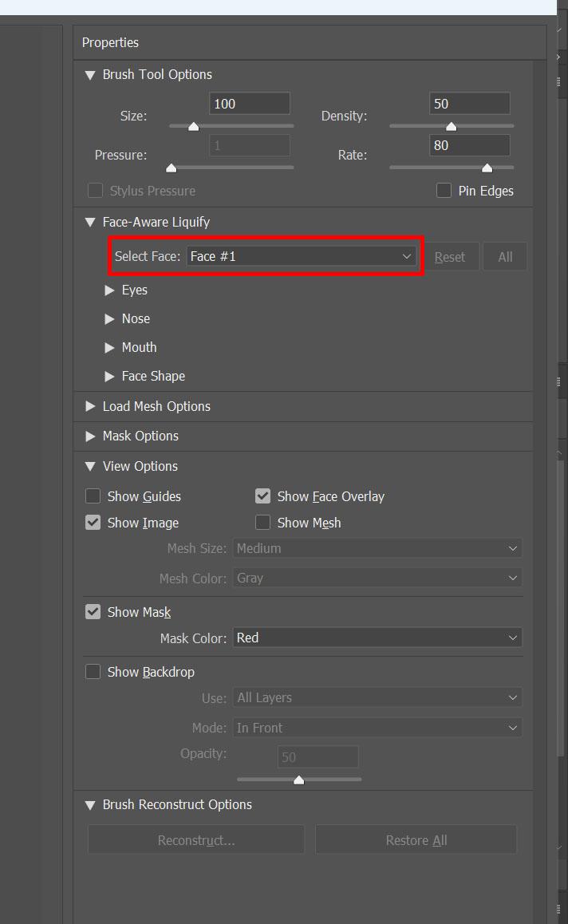The width and height of the screenshot is (568, 924).
Task: Open the Select Face dropdown
Action: pyautogui.click(x=301, y=256)
